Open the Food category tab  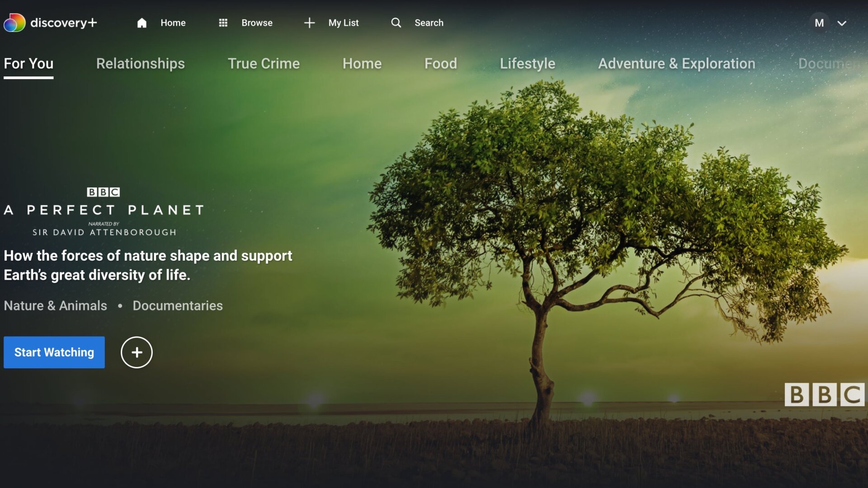pyautogui.click(x=441, y=64)
